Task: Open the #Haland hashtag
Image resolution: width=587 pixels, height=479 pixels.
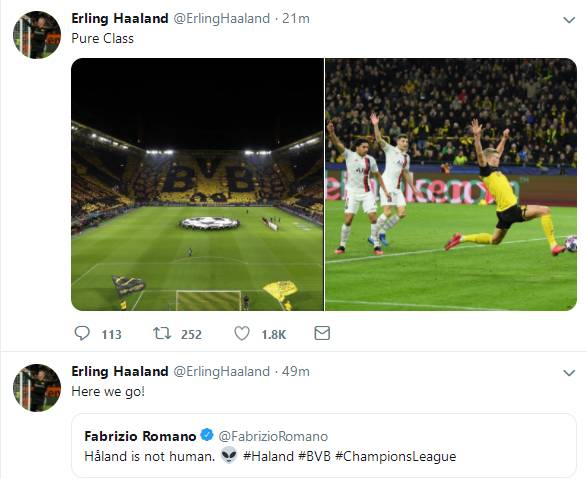Action: click(268, 457)
